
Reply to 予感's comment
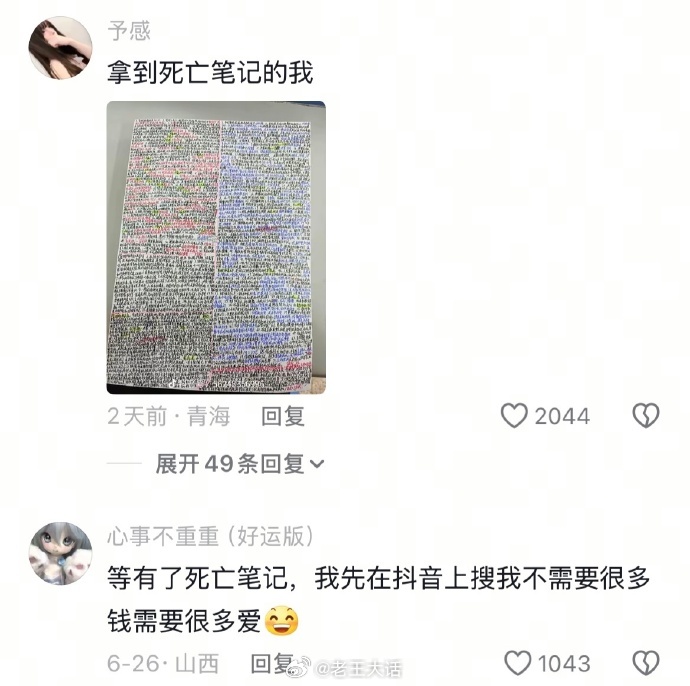click(283, 416)
